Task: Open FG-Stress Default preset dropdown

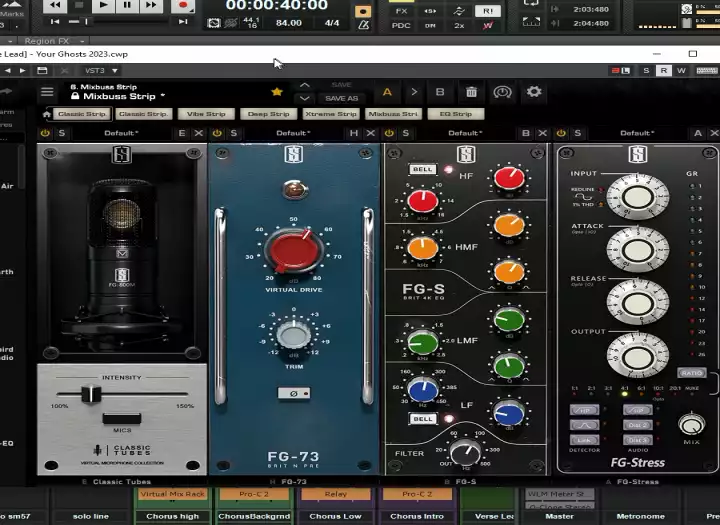Action: pos(637,133)
